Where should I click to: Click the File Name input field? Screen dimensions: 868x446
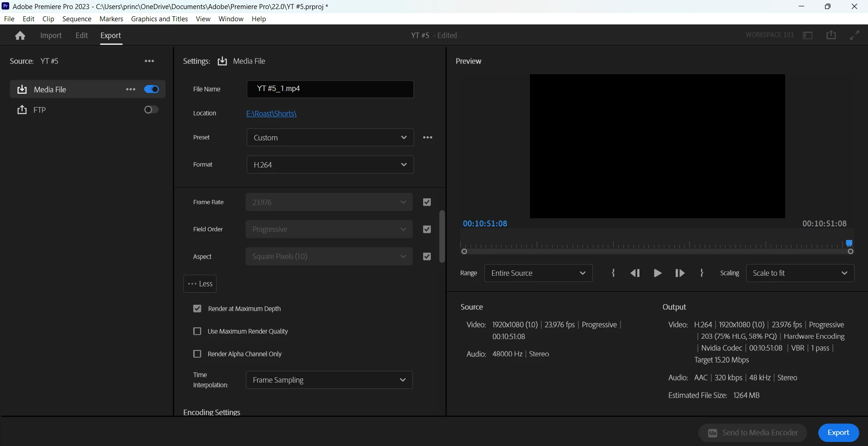click(x=330, y=89)
